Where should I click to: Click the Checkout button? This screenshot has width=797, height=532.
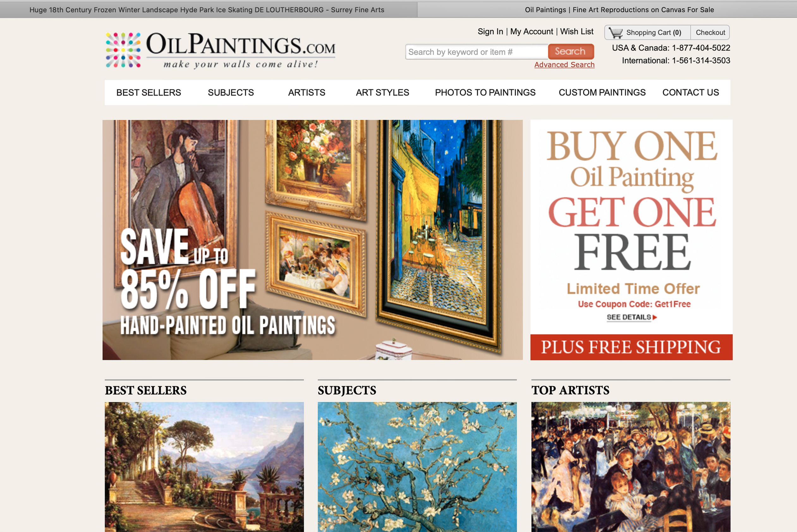point(710,33)
